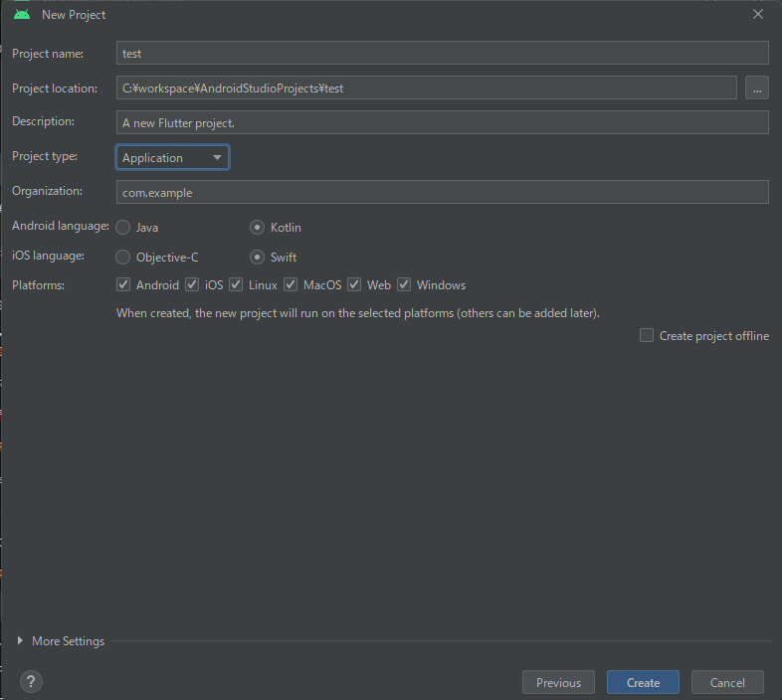Image resolution: width=782 pixels, height=700 pixels.
Task: Uncheck the Android platform checkbox
Action: (x=123, y=284)
